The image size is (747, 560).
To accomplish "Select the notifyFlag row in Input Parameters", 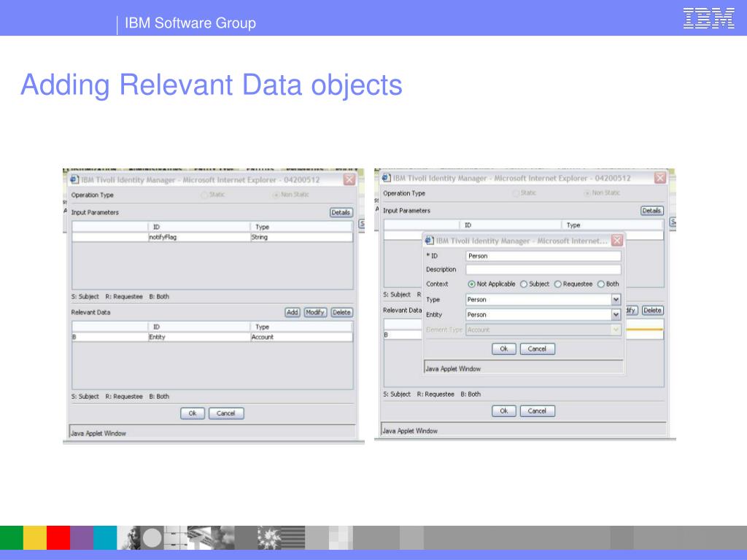I will (212, 237).
